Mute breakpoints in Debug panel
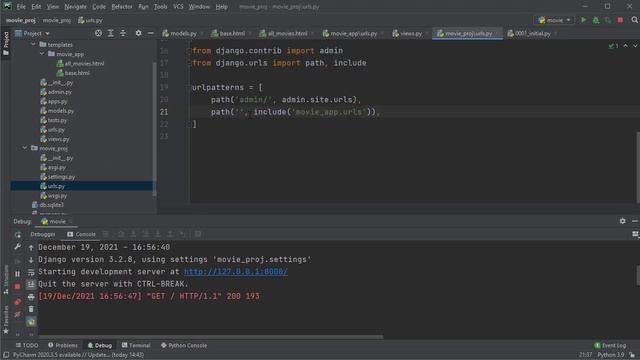The height and width of the screenshot is (360, 640). (x=17, y=315)
